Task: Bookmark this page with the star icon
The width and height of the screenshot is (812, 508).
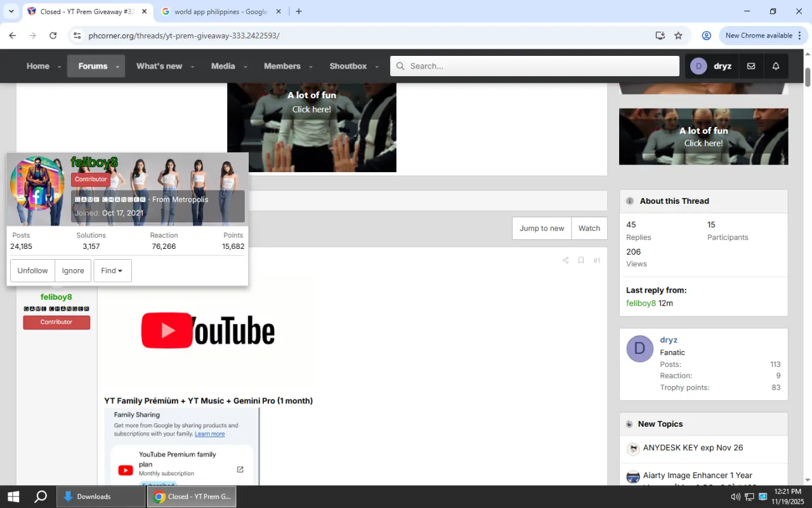Action: point(678,36)
